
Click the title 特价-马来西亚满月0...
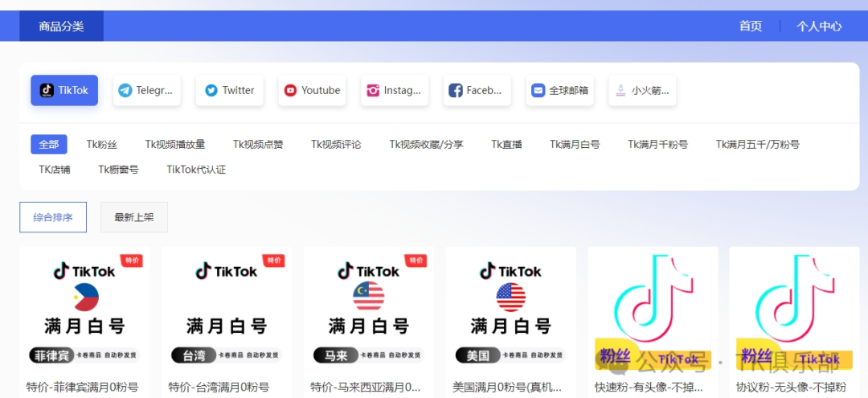pyautogui.click(x=366, y=387)
